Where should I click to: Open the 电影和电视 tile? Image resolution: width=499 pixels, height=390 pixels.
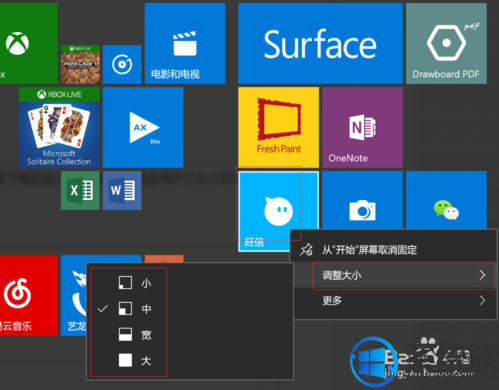pyautogui.click(x=185, y=43)
